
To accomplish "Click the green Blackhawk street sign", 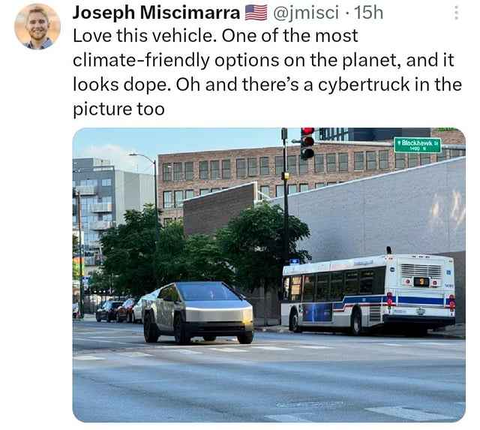I will click(418, 145).
